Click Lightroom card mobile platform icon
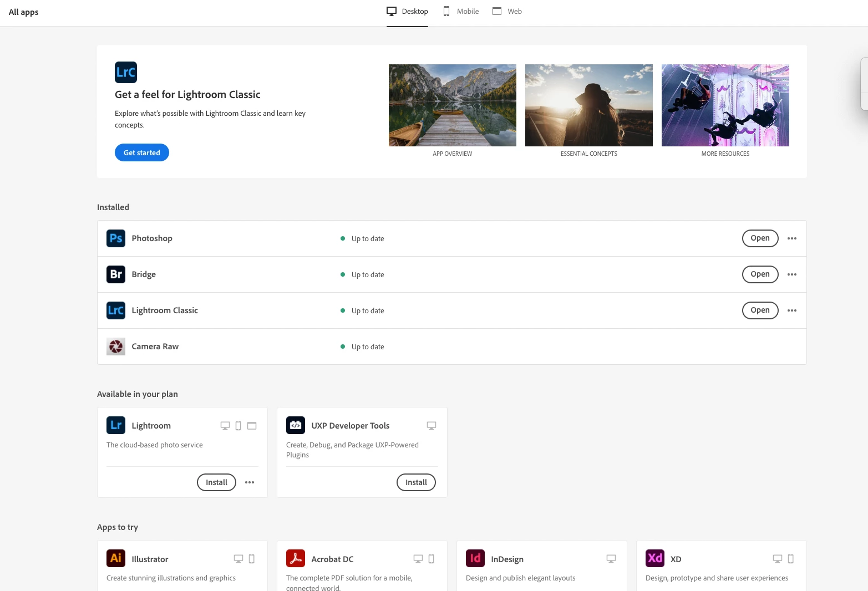The width and height of the screenshot is (868, 591). (238, 426)
